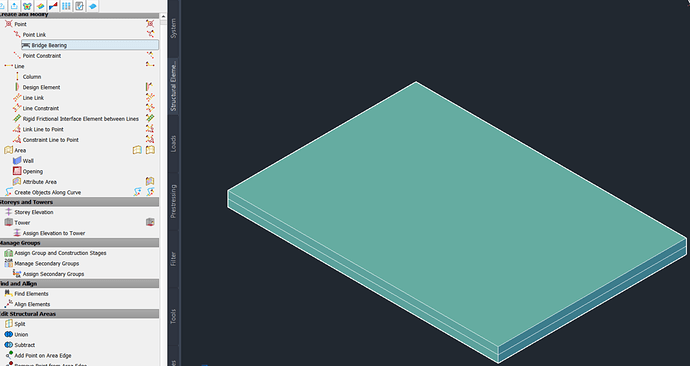The width and height of the screenshot is (690, 366).
Task: Open Create Objects Along Curve
Action: pos(48,192)
